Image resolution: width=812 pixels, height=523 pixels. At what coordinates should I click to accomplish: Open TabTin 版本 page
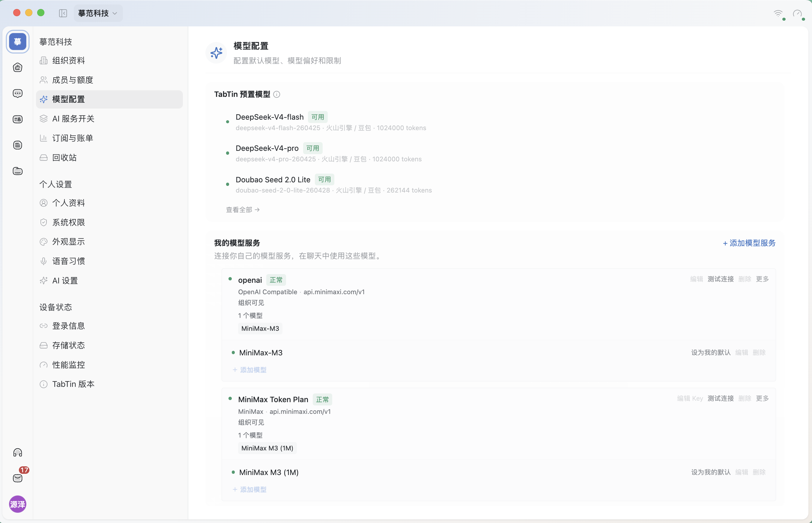109,384
